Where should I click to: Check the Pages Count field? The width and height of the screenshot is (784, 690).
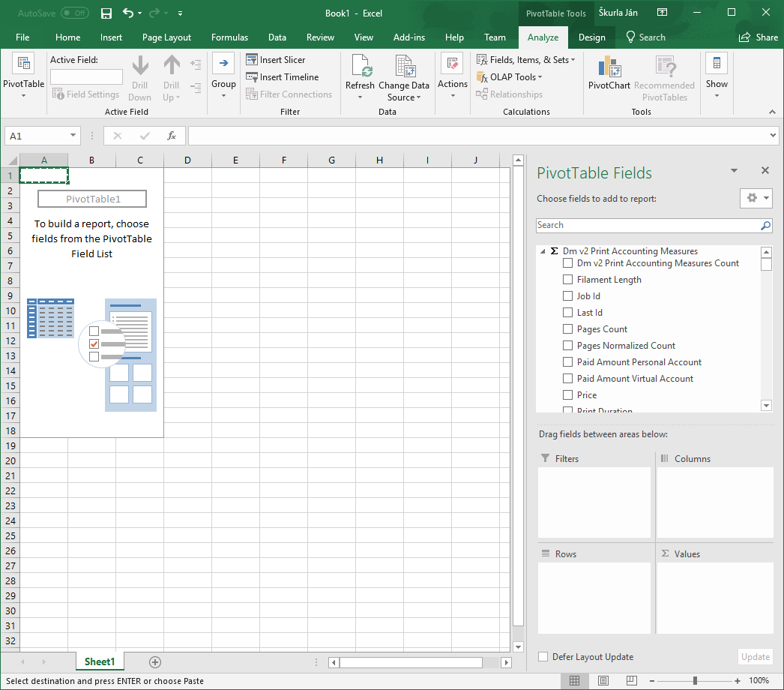pyautogui.click(x=567, y=328)
